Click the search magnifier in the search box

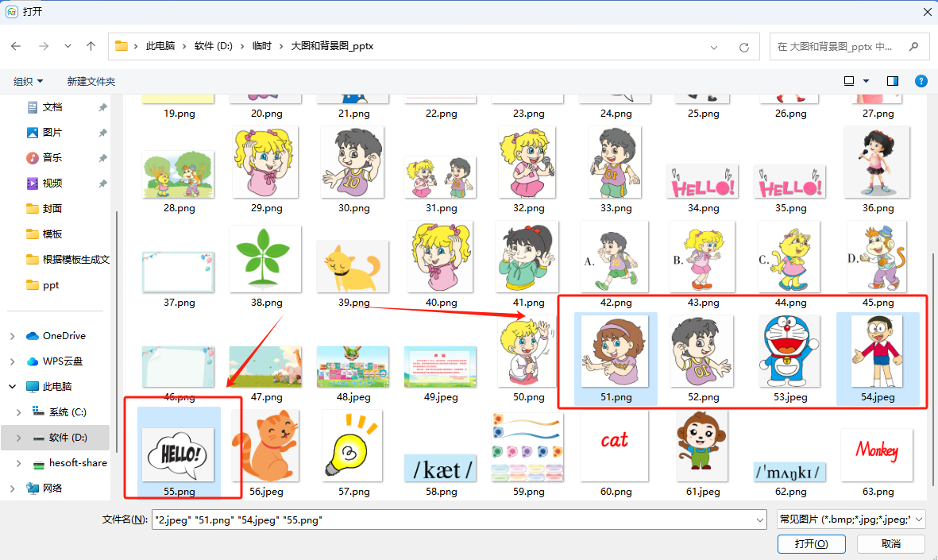click(915, 46)
